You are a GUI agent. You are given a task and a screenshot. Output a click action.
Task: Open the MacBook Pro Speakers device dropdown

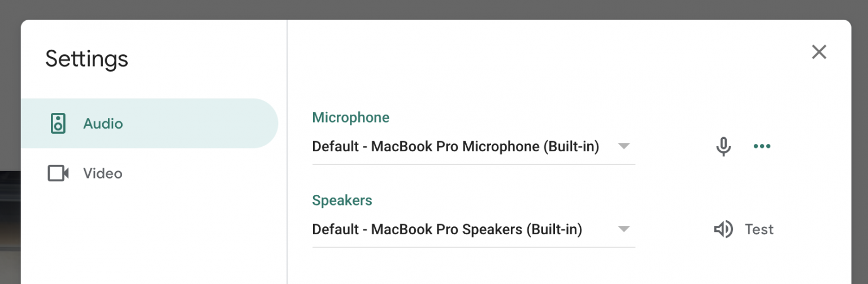[447, 229]
